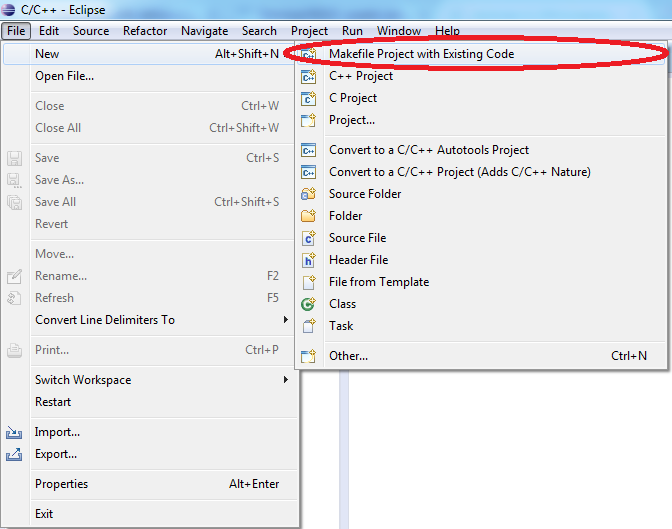Click the Makefile Project with Existing Code icon

(310, 54)
